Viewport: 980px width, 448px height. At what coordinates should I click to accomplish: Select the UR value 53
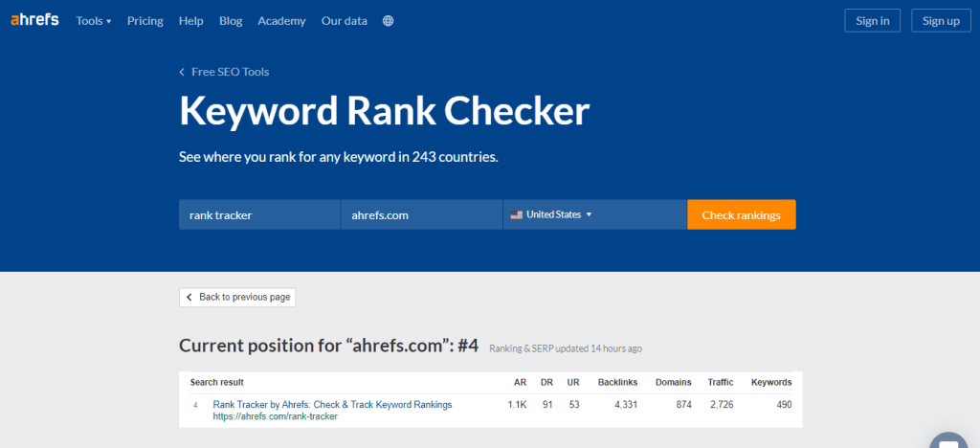pos(574,405)
